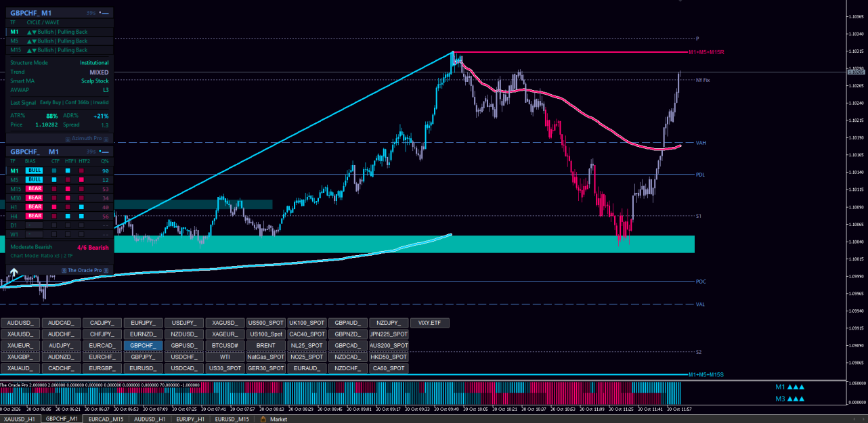Switch to the XAUUSD_H1 chart tab

click(x=20, y=419)
